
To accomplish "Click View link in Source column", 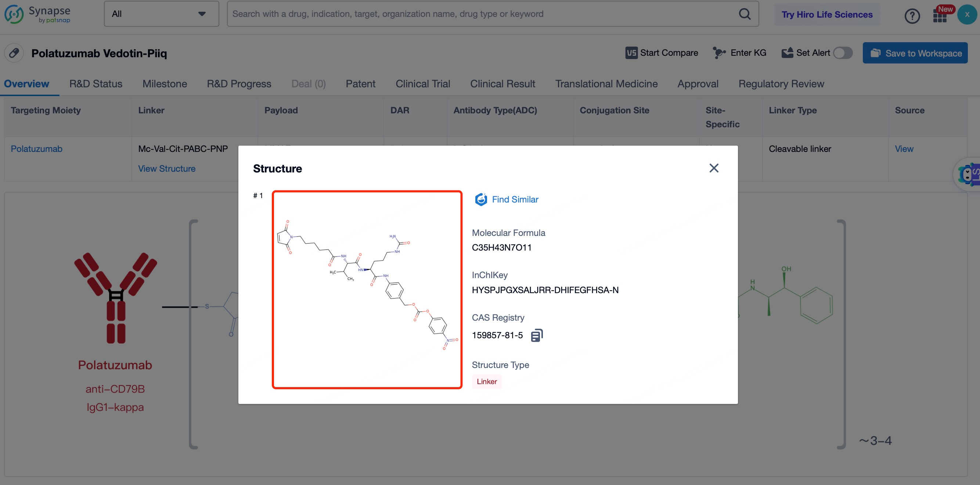I will coord(904,149).
